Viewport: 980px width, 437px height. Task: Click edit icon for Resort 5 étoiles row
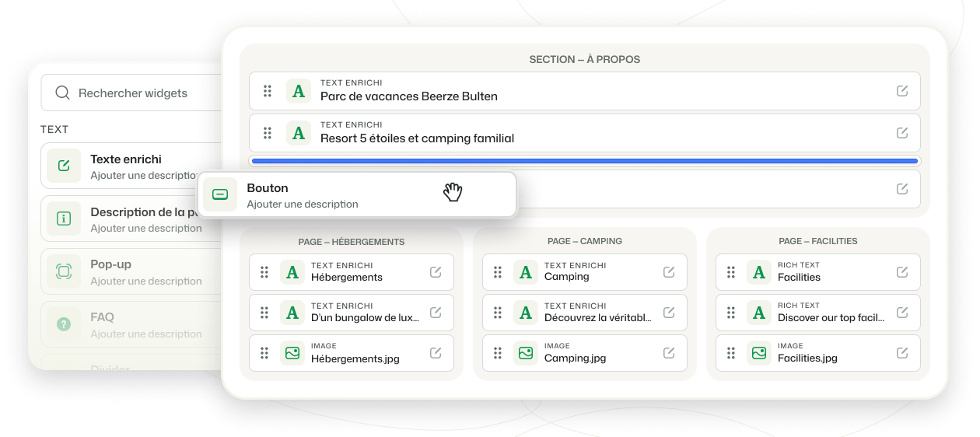(x=902, y=133)
